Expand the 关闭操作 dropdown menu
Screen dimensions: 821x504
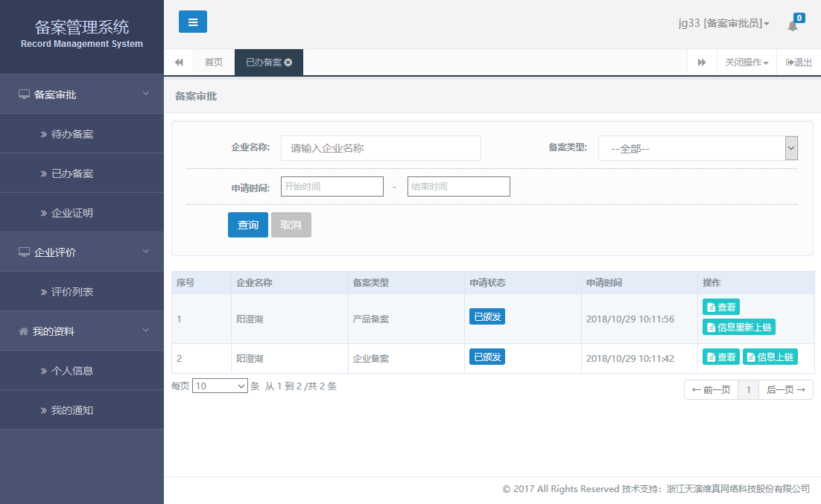(x=746, y=63)
